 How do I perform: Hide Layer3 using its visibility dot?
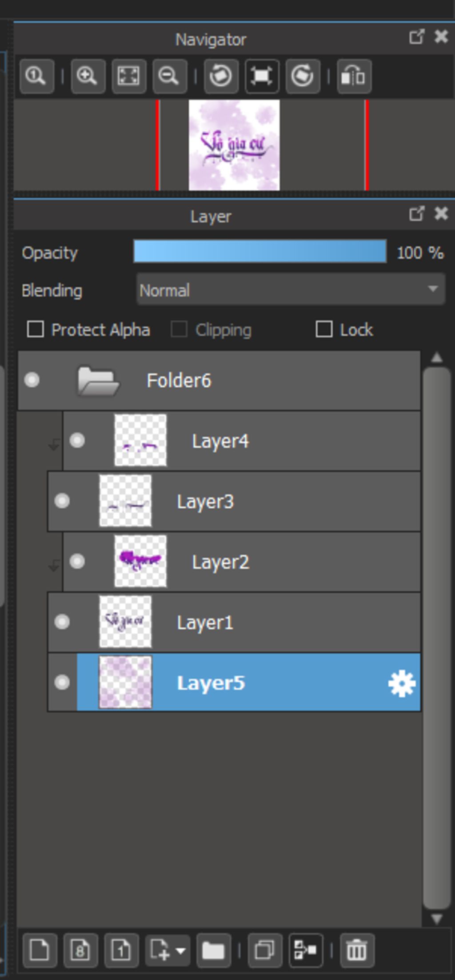coord(62,501)
